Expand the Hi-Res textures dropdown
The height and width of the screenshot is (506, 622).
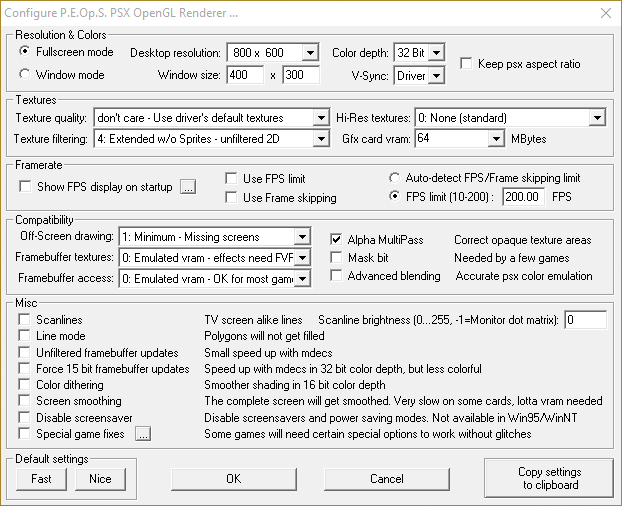pos(510,118)
